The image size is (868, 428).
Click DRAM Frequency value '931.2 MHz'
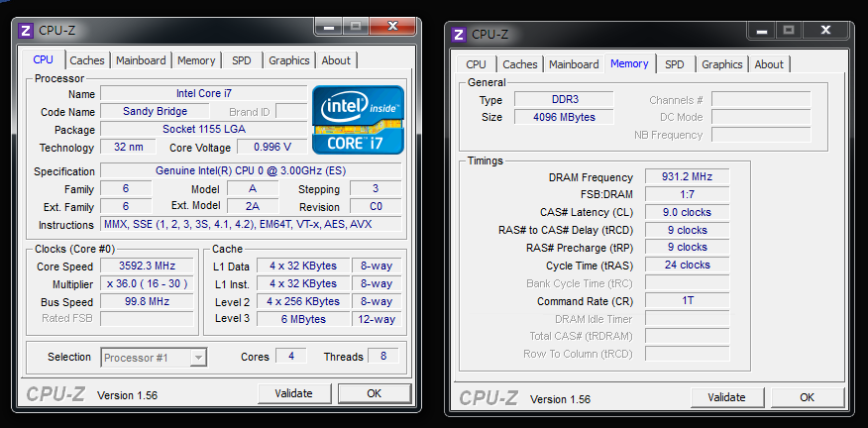tap(688, 177)
